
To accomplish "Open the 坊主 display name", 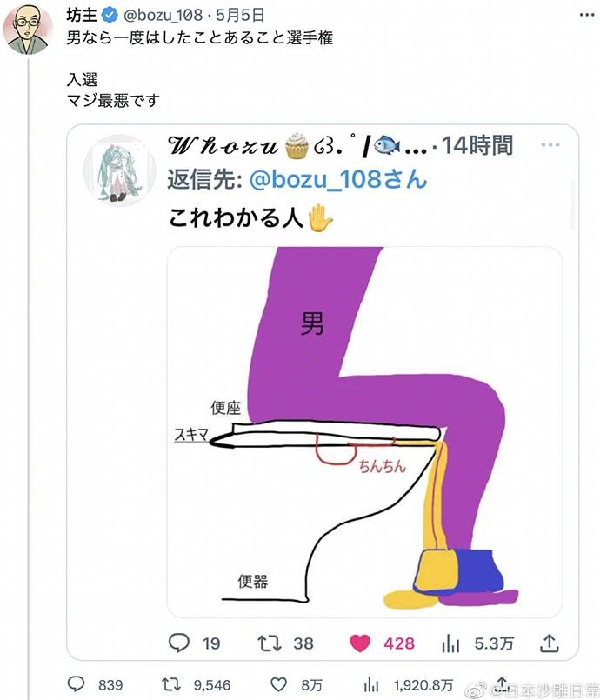I will pyautogui.click(x=82, y=15).
